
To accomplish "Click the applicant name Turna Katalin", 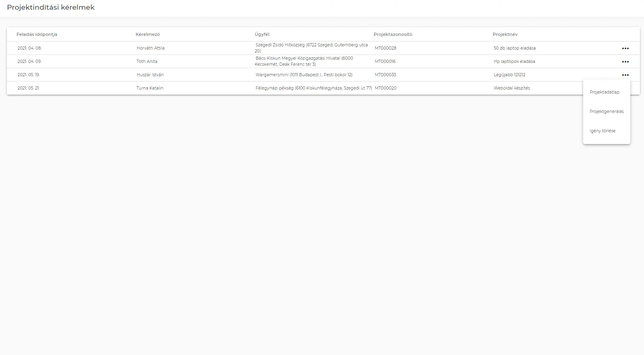I will (150, 88).
